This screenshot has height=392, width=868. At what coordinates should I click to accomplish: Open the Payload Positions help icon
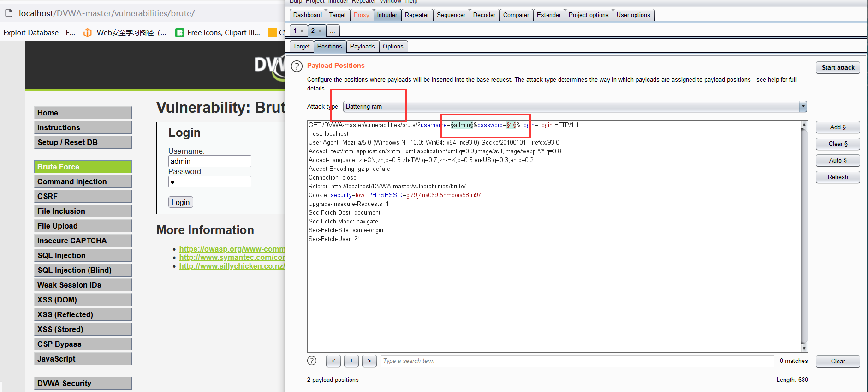(x=297, y=66)
